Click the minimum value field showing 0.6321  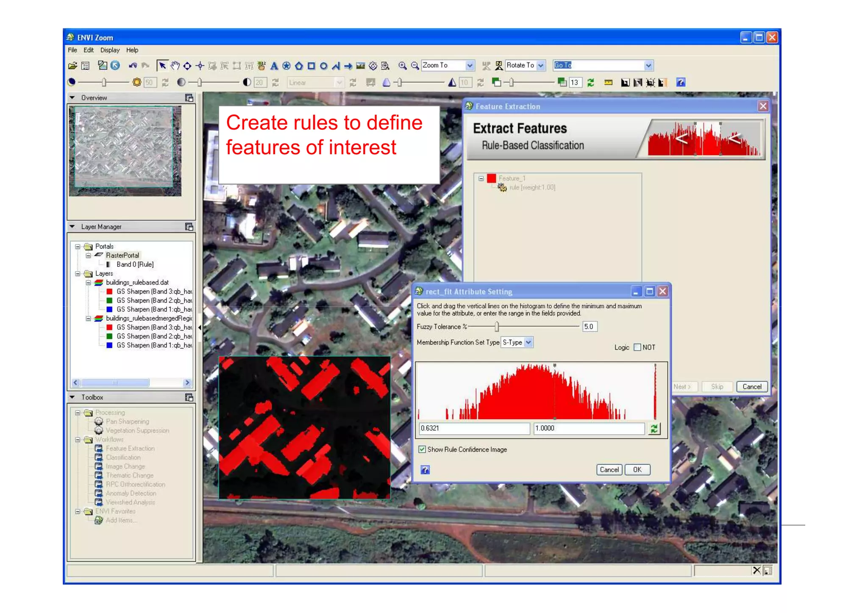(x=474, y=429)
